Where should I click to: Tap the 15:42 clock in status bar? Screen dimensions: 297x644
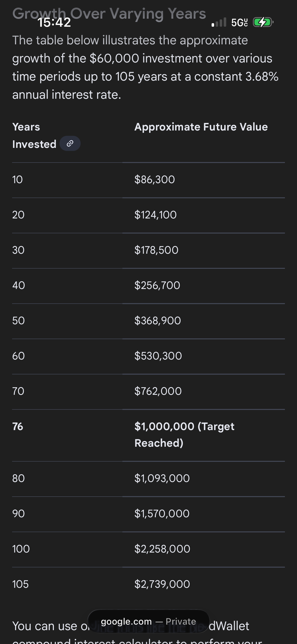tap(54, 22)
